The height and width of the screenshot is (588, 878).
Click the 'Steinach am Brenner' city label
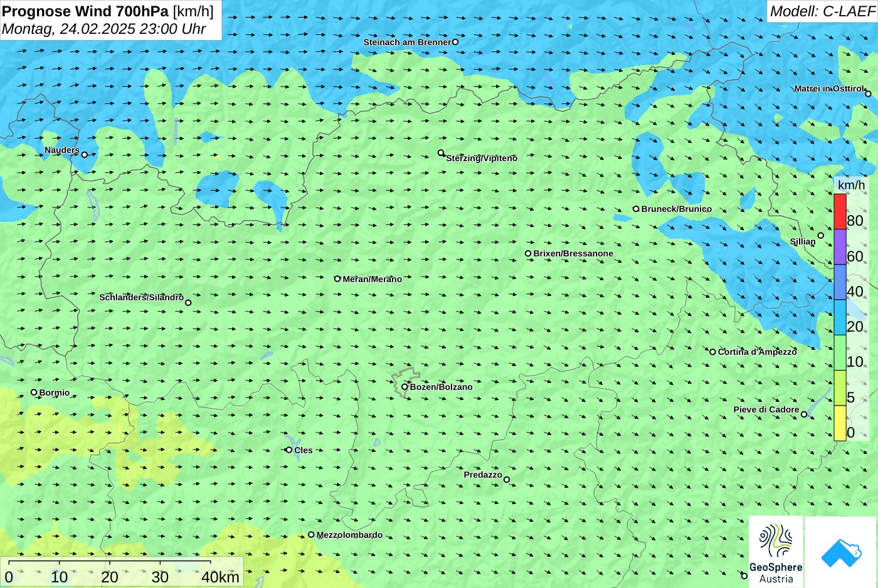407,42
